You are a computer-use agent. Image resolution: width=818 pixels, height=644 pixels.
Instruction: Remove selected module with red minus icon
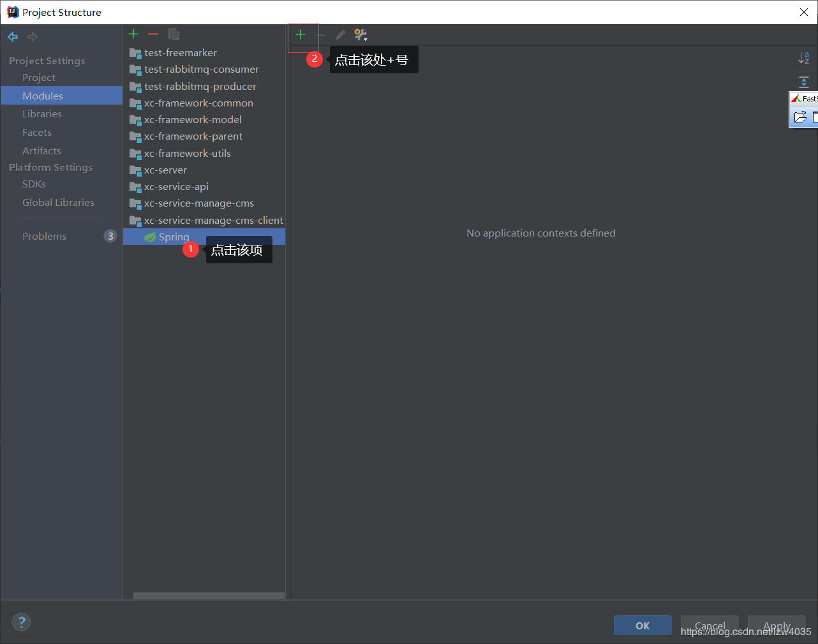pos(153,34)
